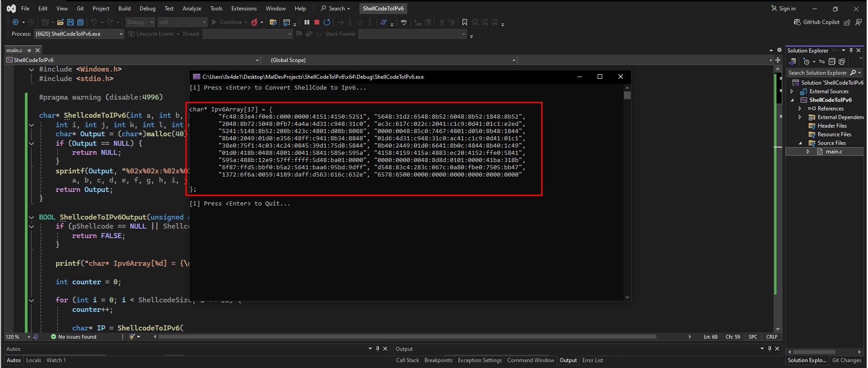The image size is (868, 368).
Task: Toggle auto-hide pin on Autos panel
Action: click(x=377, y=349)
